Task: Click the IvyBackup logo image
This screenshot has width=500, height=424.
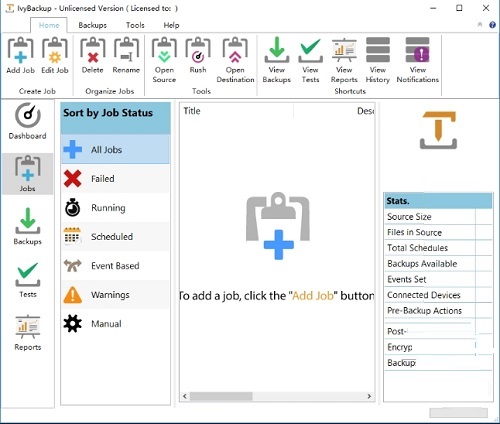Action: click(438, 130)
